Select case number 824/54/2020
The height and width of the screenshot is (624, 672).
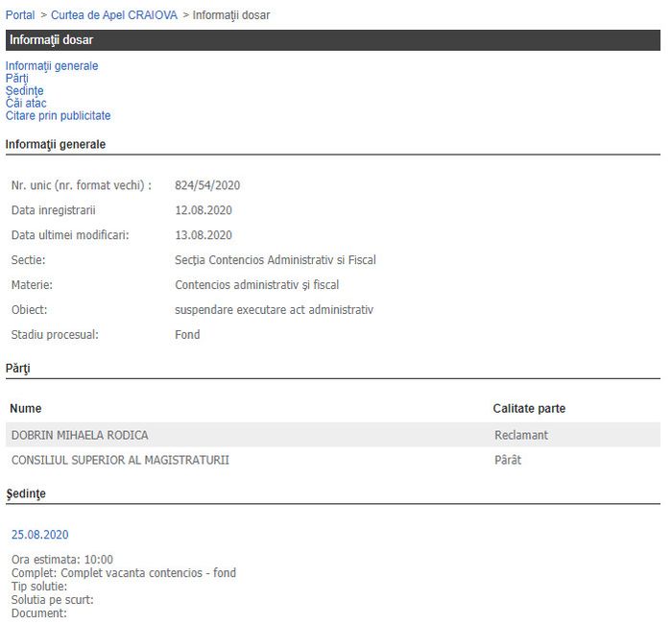tap(207, 185)
